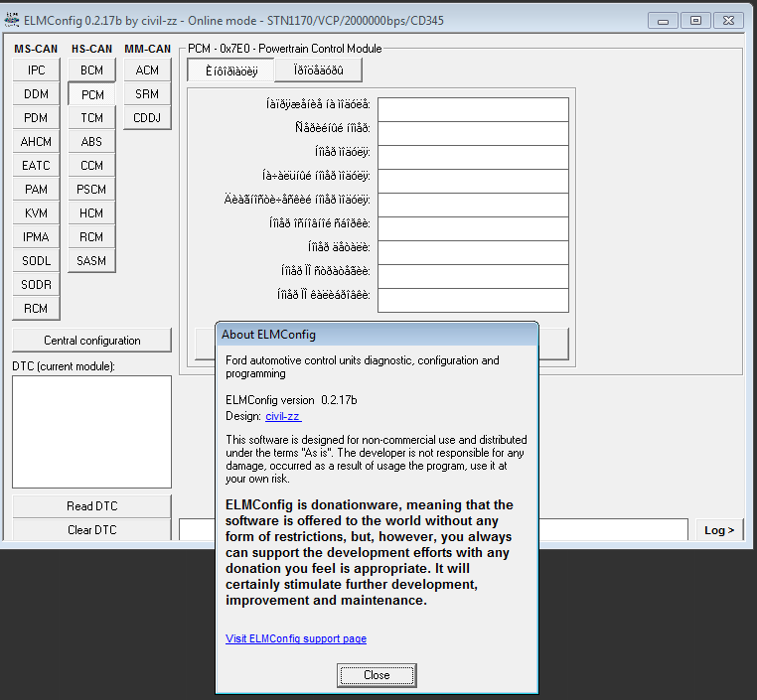This screenshot has width=757, height=700.
Task: Open the TCM module
Action: (91, 118)
